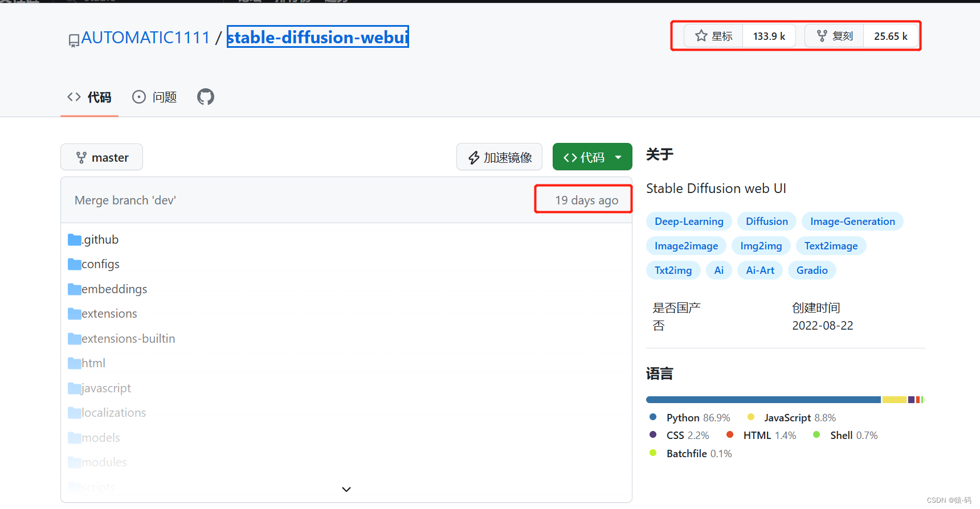Open the master branch selector
The image size is (980, 509).
(x=101, y=157)
